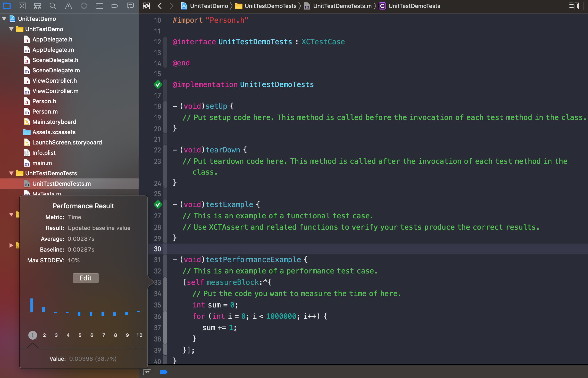
Task: Show the Issue navigator warning icon
Action: (x=69, y=6)
